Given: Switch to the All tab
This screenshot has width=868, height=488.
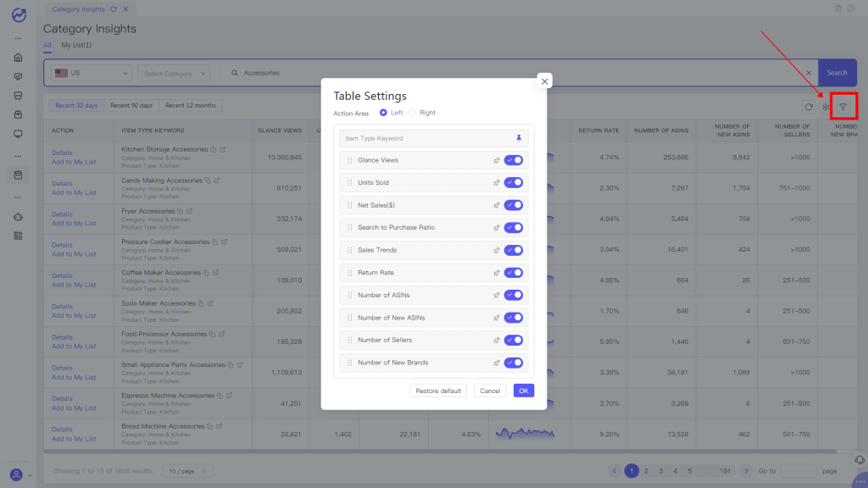Looking at the screenshot, I should click(47, 46).
